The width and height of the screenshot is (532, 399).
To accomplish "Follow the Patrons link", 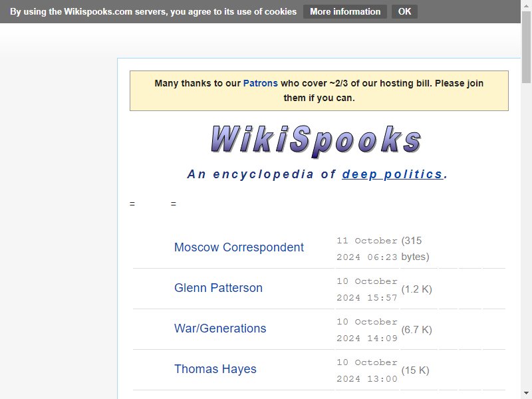I will [260, 83].
